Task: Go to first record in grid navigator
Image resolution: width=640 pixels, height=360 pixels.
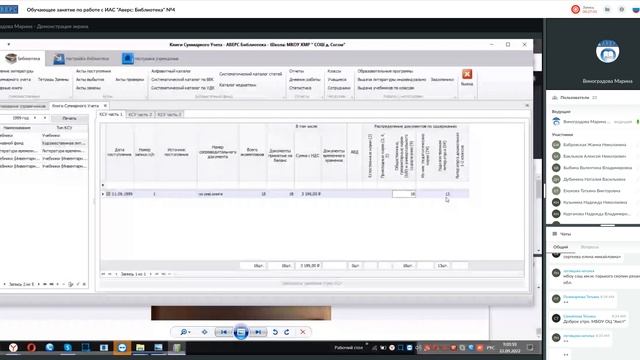Action: [103, 274]
